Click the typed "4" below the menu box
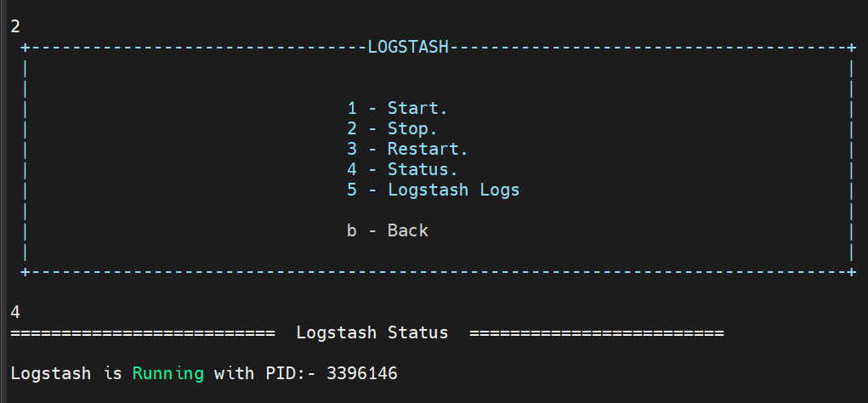This screenshot has width=868, height=403. pos(15,312)
